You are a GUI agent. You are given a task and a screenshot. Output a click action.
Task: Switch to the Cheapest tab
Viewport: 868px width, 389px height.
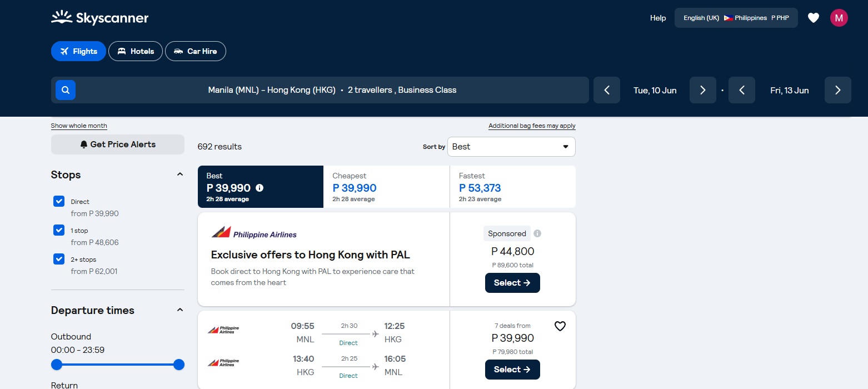386,187
